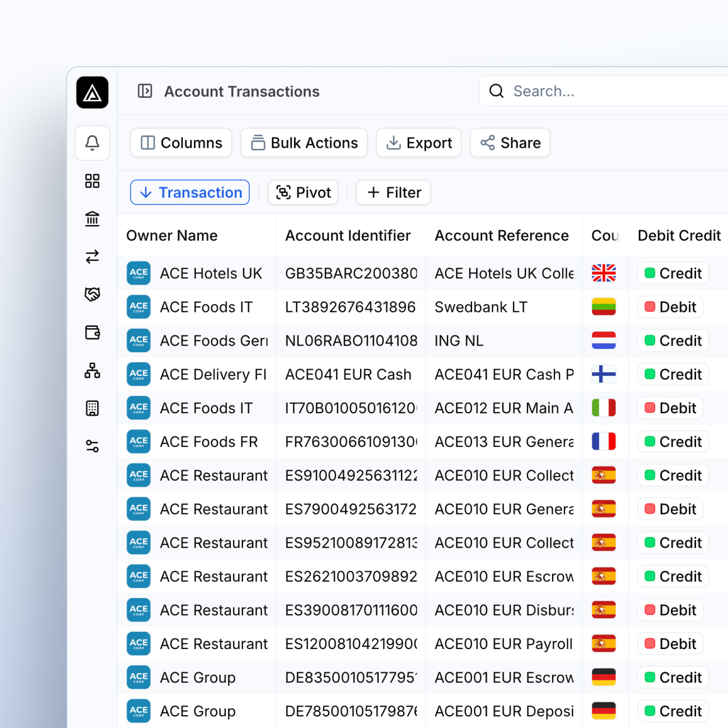Click the triangle app logo

coord(92,93)
